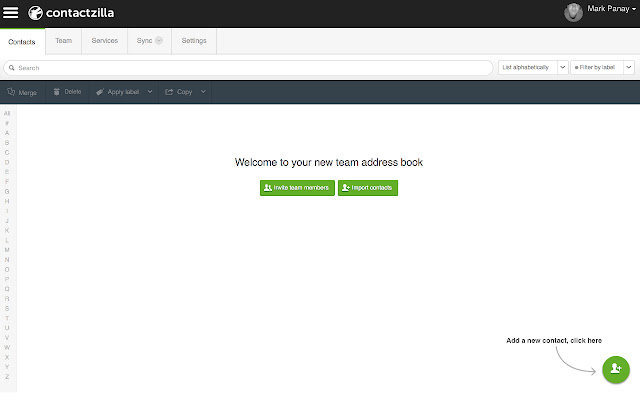Jump to letter D in index
Screen dimensions: 640x400
(x=7, y=162)
